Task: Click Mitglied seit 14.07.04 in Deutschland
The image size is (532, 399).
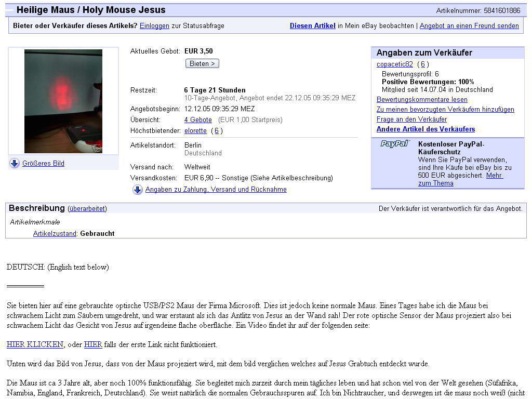Action: 437,89
